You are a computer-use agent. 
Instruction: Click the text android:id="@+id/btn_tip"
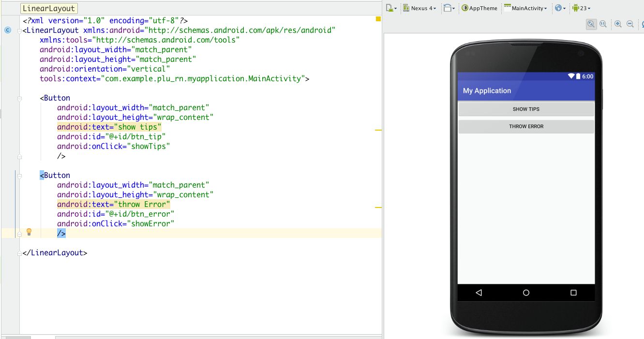[x=111, y=136]
